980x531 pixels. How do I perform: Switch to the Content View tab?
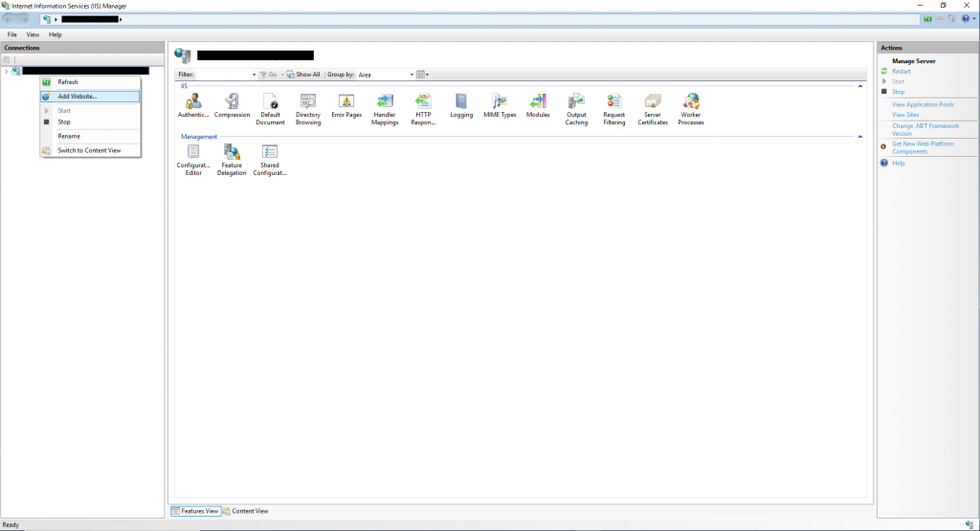(246, 511)
